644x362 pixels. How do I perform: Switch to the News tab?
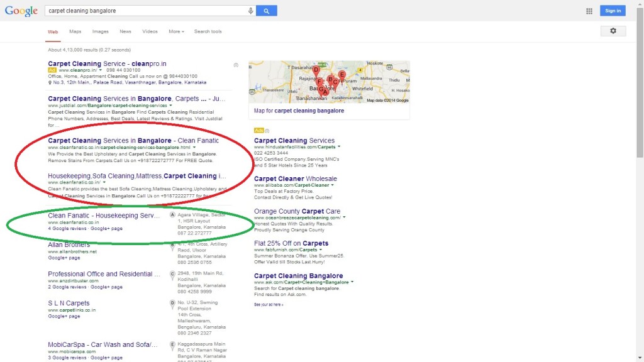(x=125, y=31)
